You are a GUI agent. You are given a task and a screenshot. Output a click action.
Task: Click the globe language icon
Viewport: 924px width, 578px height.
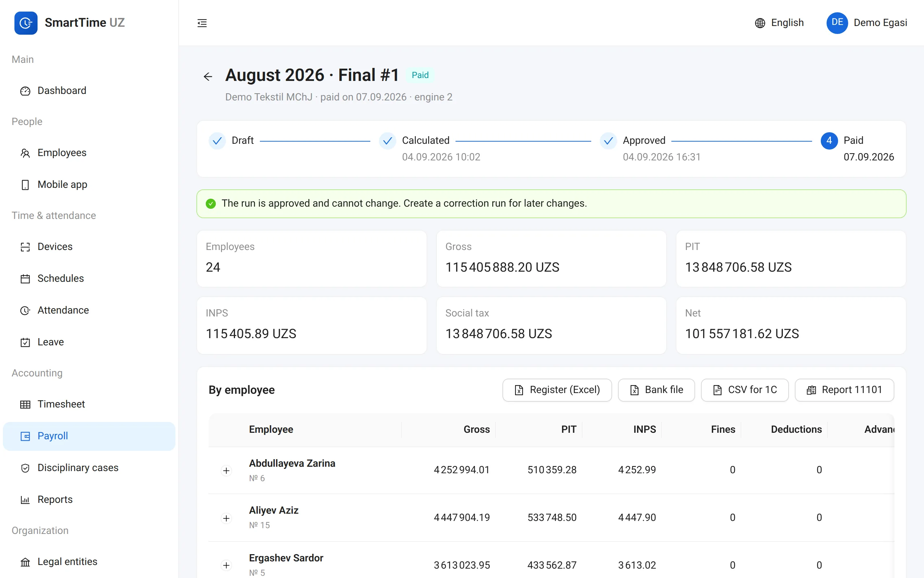coord(760,23)
